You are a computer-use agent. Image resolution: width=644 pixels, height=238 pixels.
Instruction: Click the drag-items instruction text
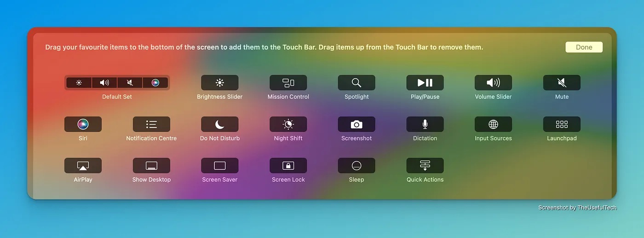pyautogui.click(x=264, y=47)
